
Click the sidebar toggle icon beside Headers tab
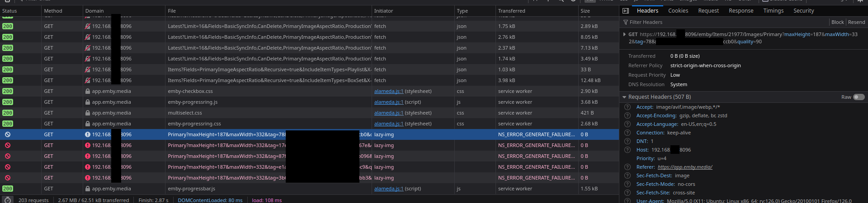[x=626, y=11]
